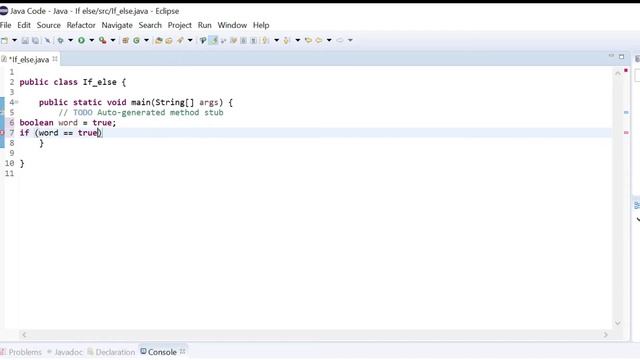Screen dimensions: 640x360
Task: Click the error marker on line 7
Action: 2,133
